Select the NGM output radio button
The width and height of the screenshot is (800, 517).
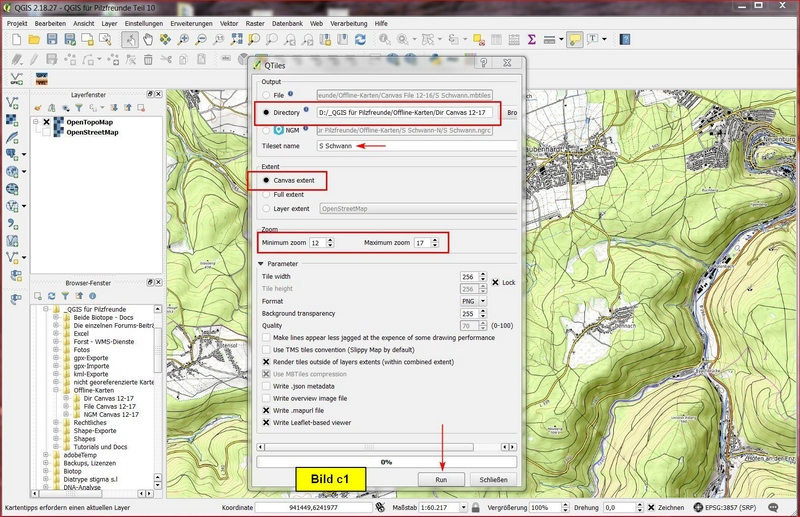266,130
